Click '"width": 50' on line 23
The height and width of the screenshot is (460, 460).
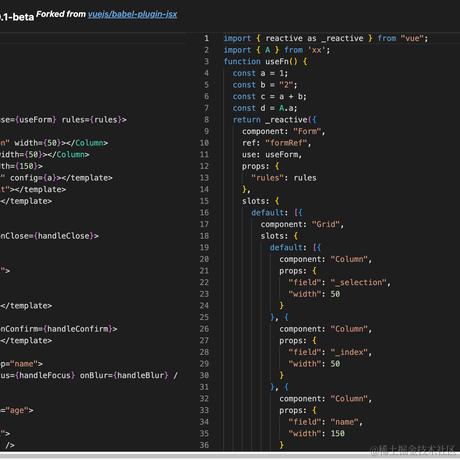(314, 294)
